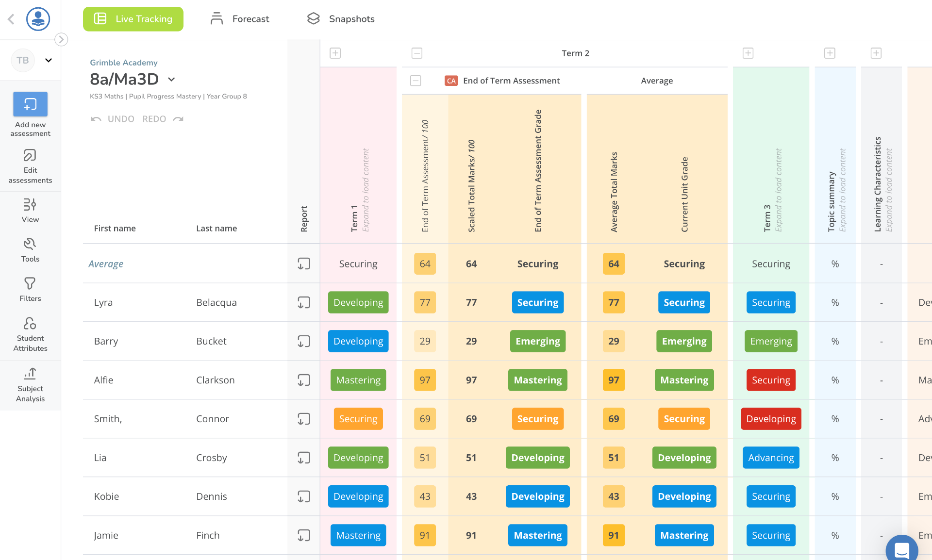The width and height of the screenshot is (932, 560).
Task: Collapse the Term 2 column group
Action: click(416, 53)
